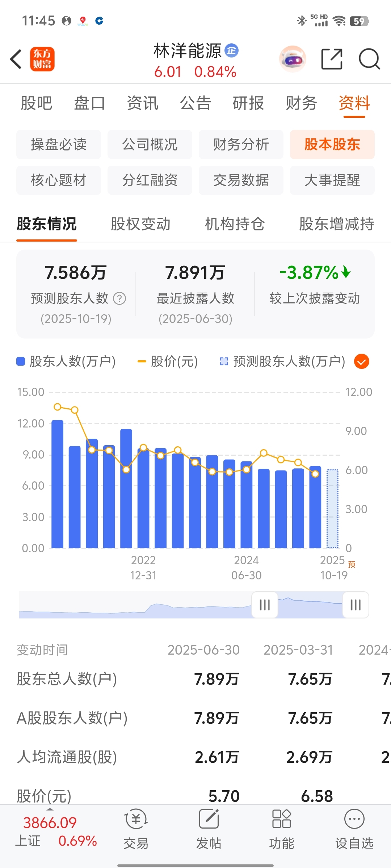Open the 功能 grid icon
This screenshot has width=391, height=868.
pos(282,819)
